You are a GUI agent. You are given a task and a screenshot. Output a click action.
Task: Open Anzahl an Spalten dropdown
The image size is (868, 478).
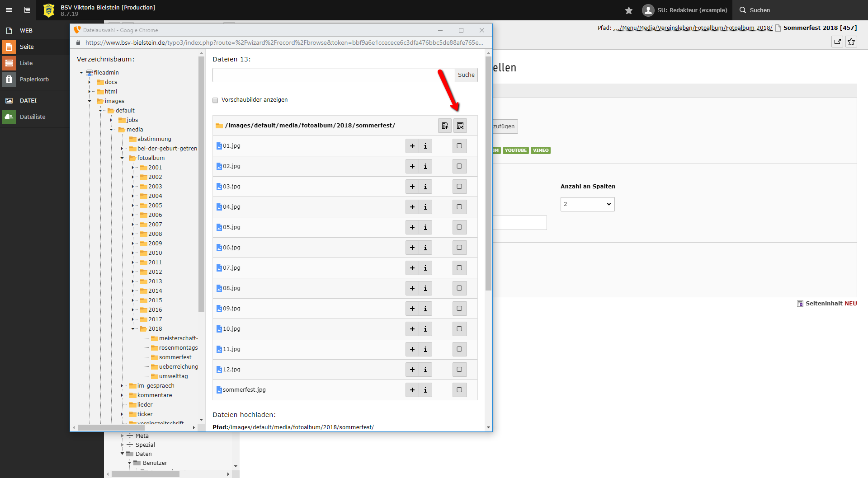click(x=587, y=204)
